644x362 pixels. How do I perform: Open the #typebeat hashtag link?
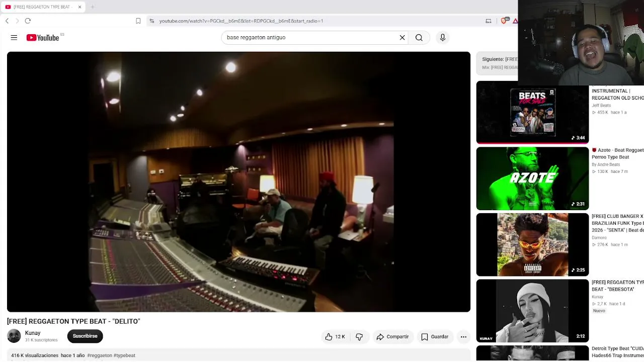point(124,355)
